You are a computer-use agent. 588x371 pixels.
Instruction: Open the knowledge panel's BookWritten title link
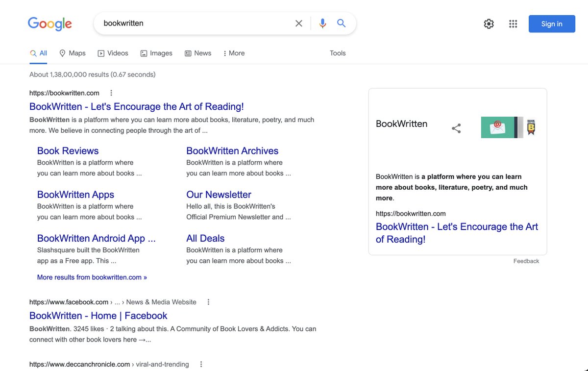457,233
